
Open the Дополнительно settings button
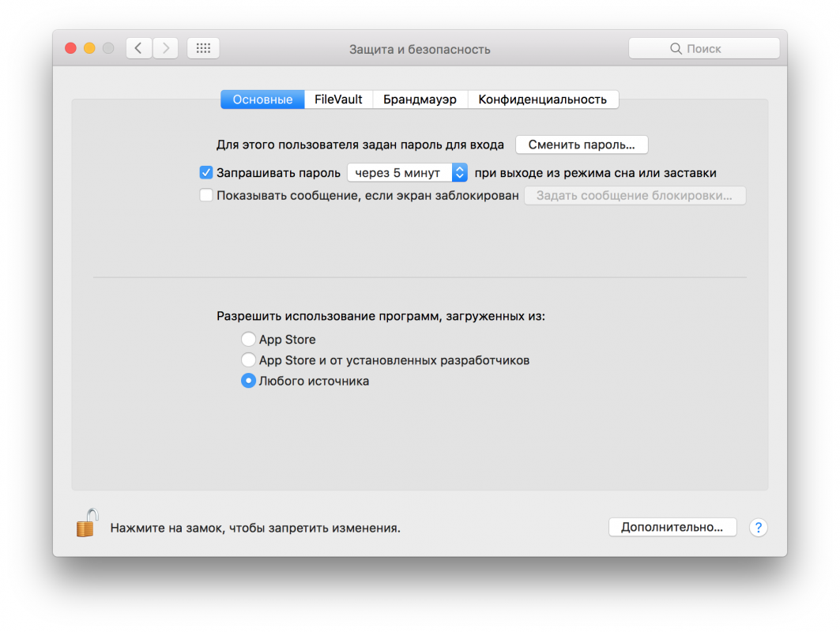[672, 527]
